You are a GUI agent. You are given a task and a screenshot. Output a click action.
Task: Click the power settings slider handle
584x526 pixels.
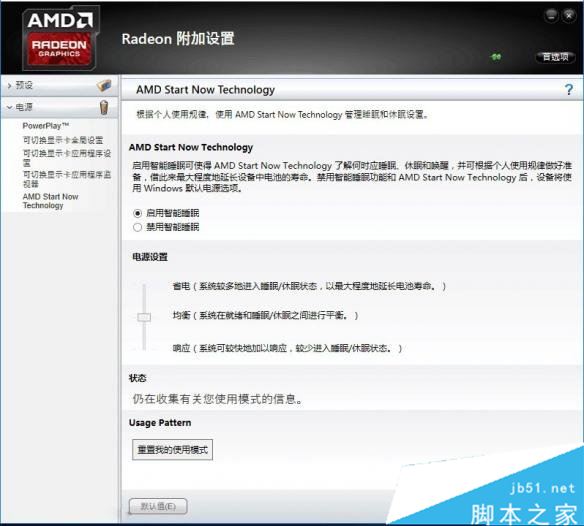[x=144, y=317]
